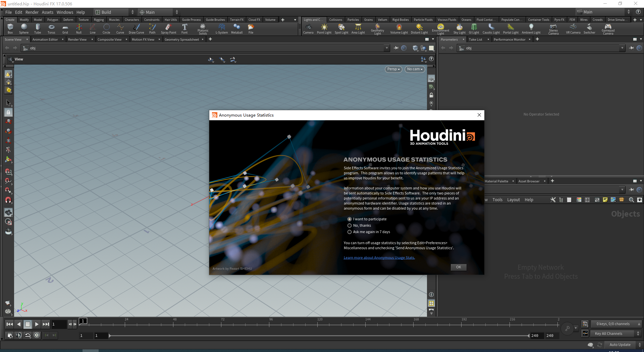Open the Asset Browser tab

click(x=529, y=181)
